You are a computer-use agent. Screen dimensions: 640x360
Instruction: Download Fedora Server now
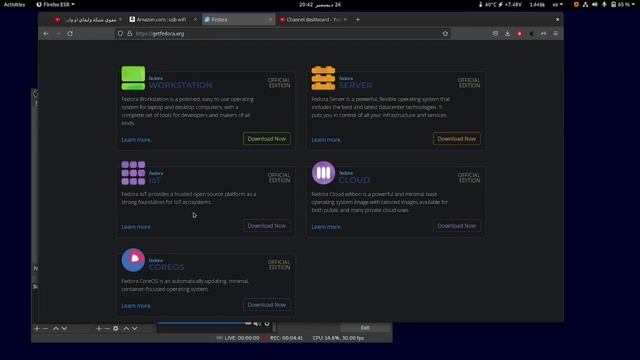457,139
